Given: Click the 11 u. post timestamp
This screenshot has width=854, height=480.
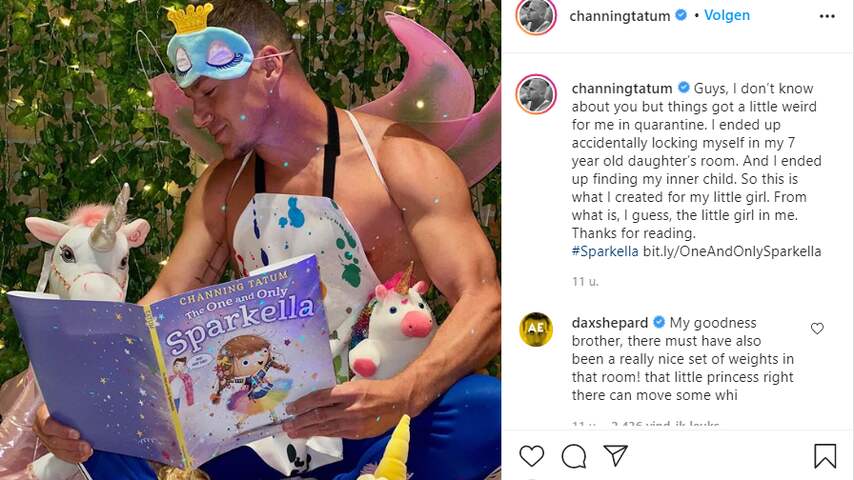Looking at the screenshot, I should (585, 282).
